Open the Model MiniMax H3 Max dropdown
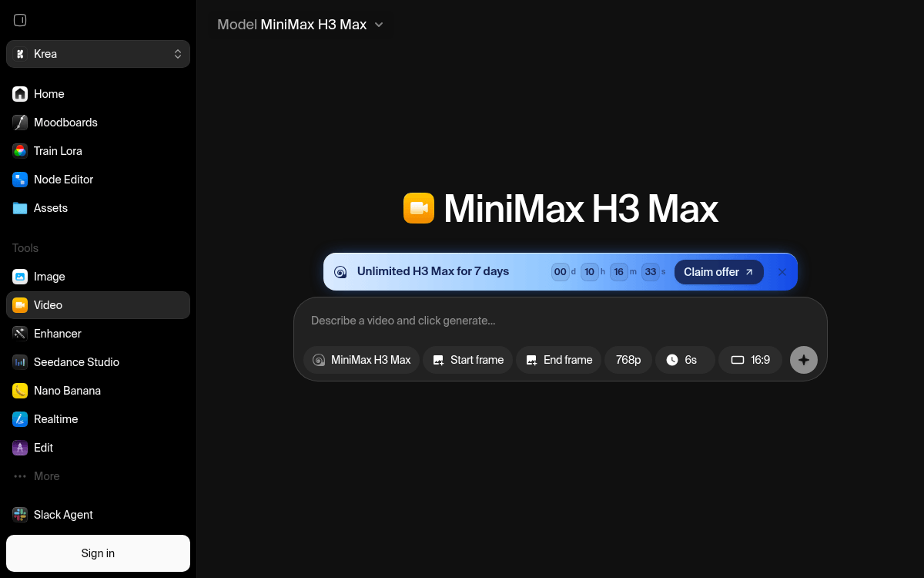 [x=300, y=25]
